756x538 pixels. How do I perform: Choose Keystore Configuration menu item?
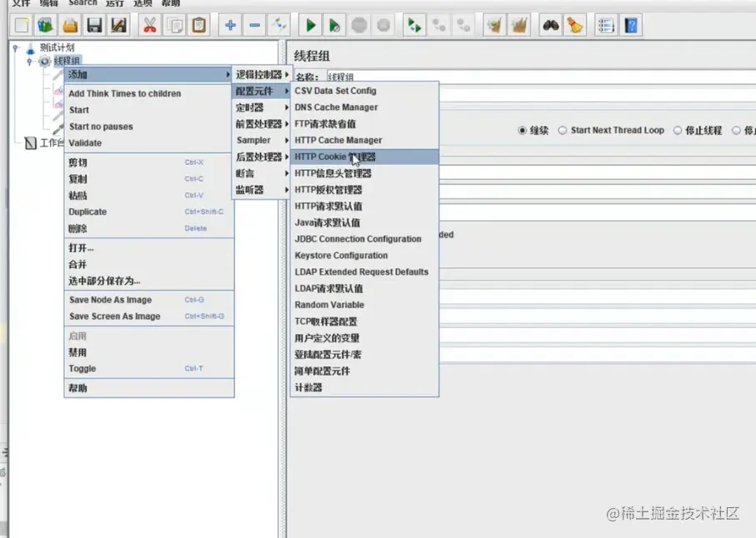364,256
